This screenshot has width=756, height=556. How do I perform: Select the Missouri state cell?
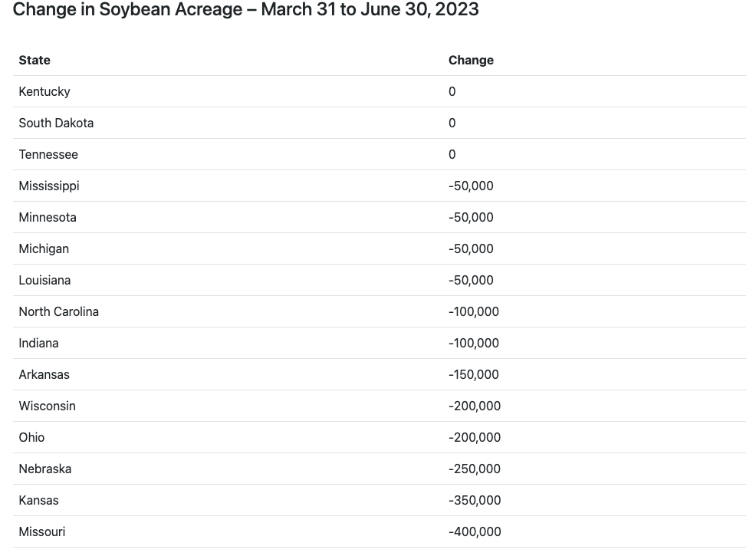[42, 531]
